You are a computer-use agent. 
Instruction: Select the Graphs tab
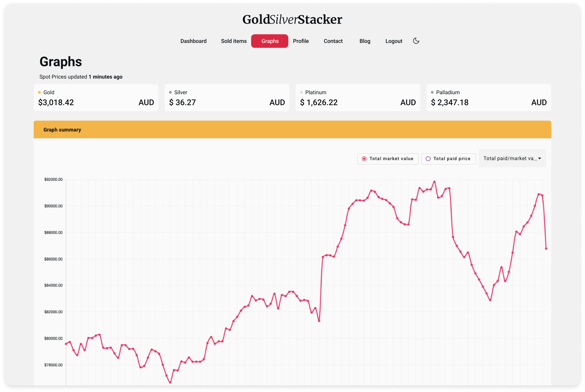pos(269,41)
